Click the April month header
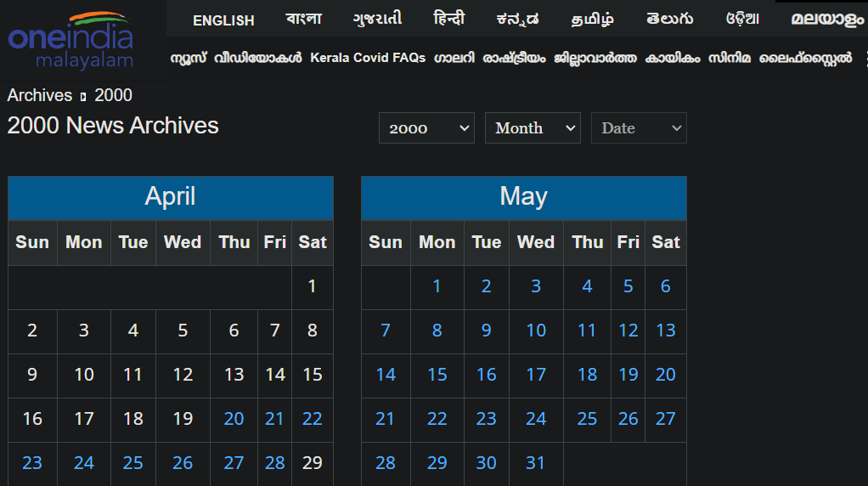Screen dimensions: 868x486 point(171,198)
